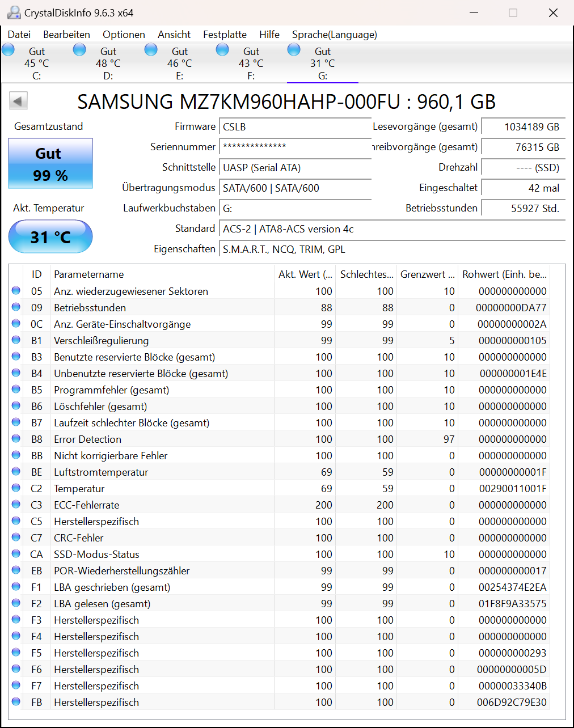Open the Optionen menu
Screen dimensions: 574x728
click(x=124, y=35)
